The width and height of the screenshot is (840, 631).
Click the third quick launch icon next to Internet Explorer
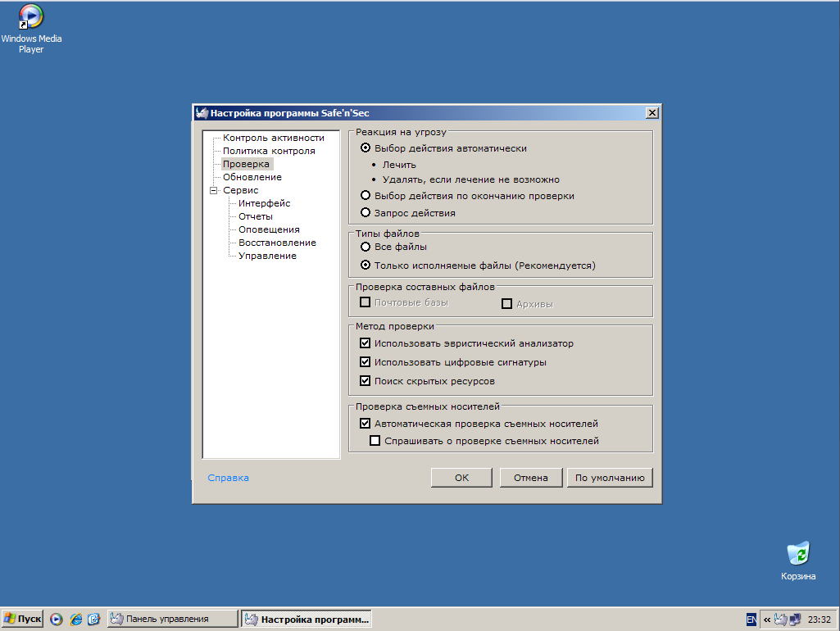[93, 620]
